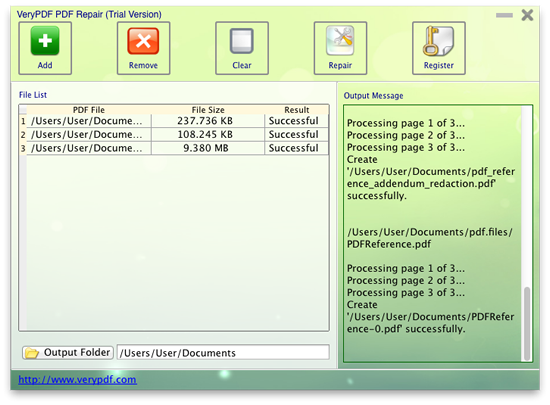Select row 1 with 237.736 KB file
Viewport: 550px width, 405px height.
[174, 121]
